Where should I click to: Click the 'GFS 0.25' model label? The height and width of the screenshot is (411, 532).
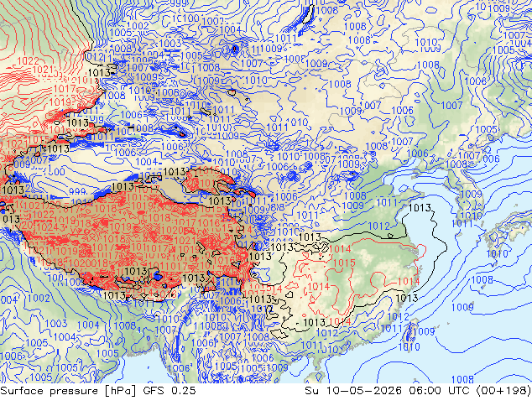(x=170, y=391)
